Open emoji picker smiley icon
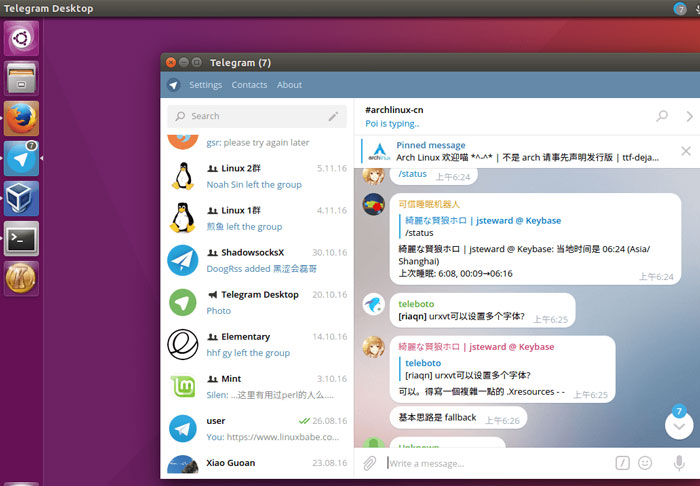The image size is (700, 486). (x=645, y=463)
